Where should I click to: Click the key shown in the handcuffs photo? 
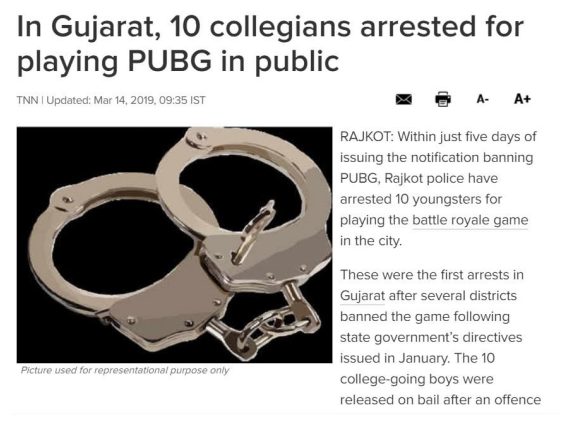pos(254,232)
